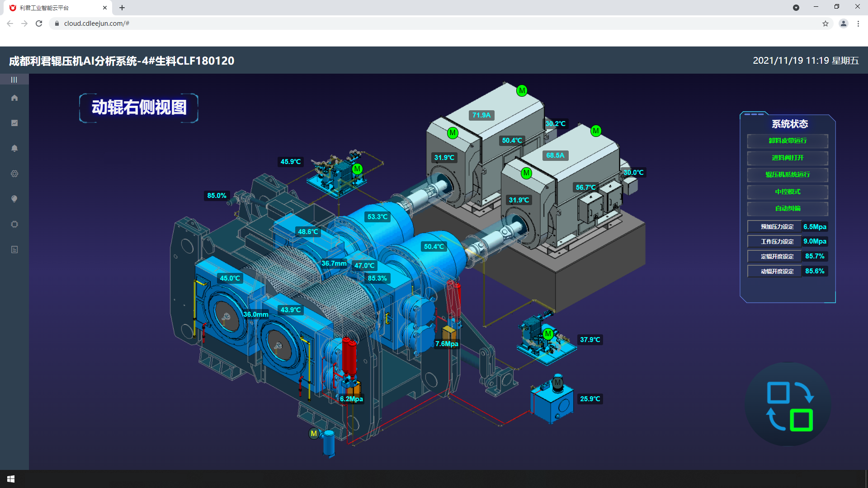Click the 自动纠偏 status item
Viewport: 868px width, 488px height.
click(788, 208)
